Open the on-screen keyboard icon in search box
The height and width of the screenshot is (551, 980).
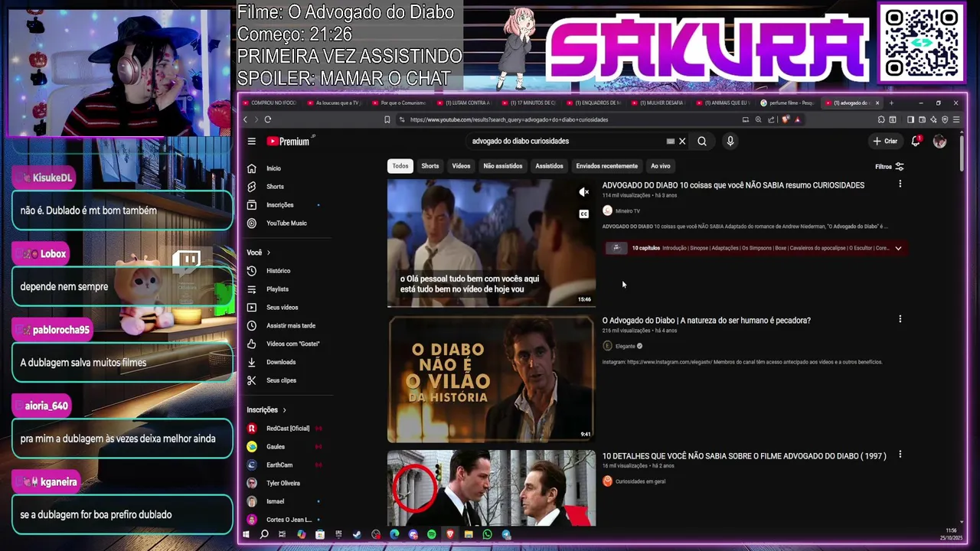click(671, 141)
